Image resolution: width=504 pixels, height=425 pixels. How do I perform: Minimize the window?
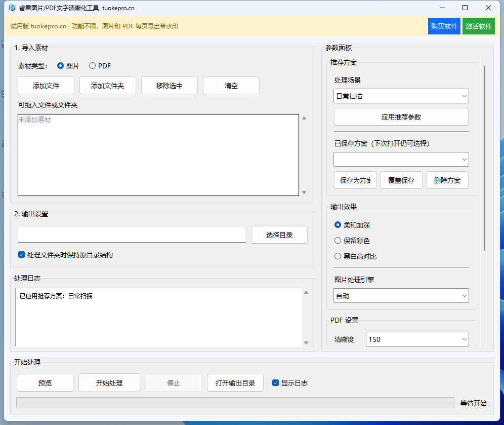[442, 8]
